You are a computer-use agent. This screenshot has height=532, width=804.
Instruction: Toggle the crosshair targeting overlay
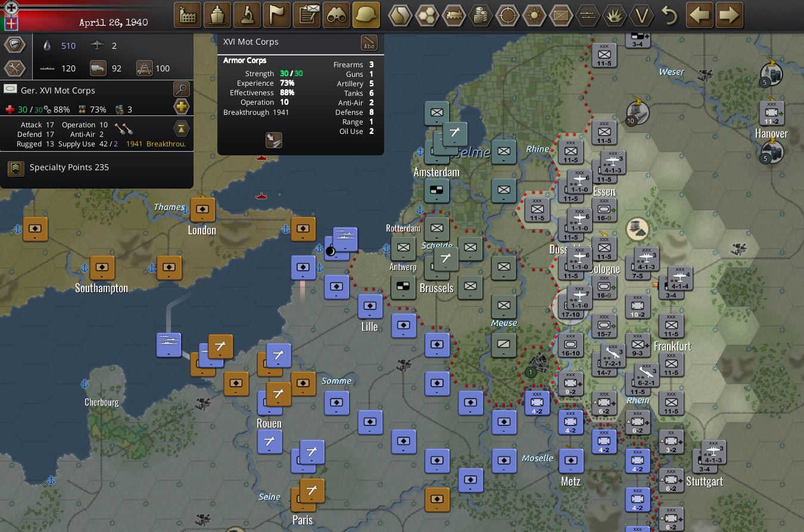coord(507,15)
